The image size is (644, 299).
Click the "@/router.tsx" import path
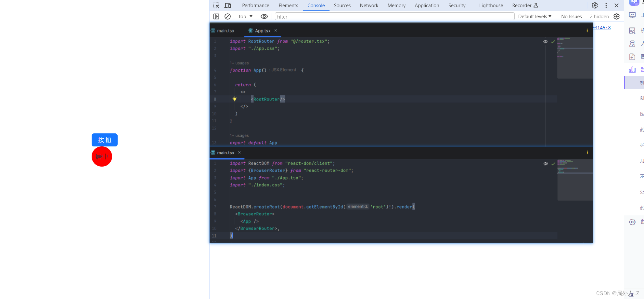[x=309, y=41]
